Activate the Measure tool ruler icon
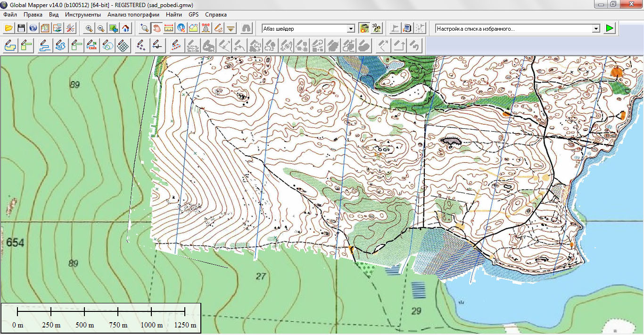This screenshot has width=644, height=335. (169, 29)
